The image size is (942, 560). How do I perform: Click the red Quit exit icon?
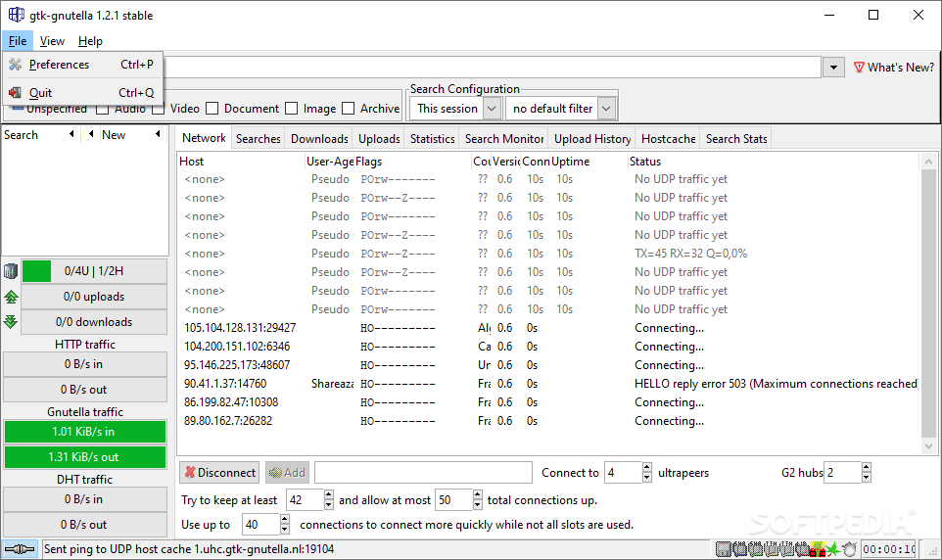tap(15, 93)
